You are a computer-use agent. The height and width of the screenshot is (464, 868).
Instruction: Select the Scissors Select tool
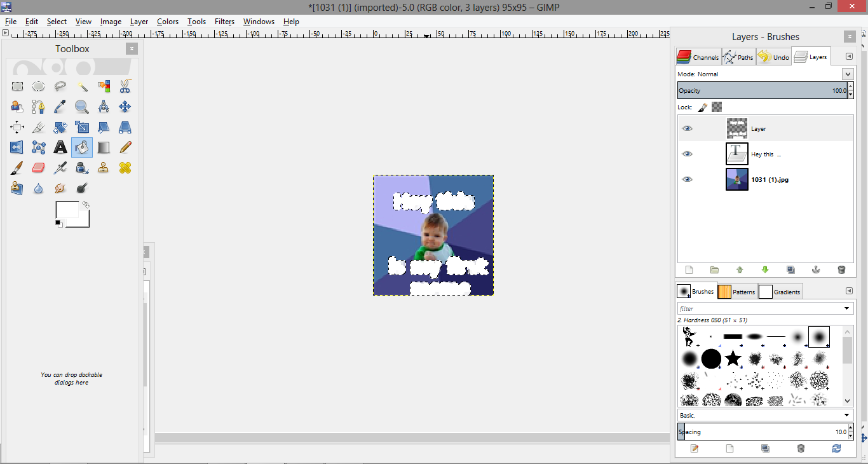[125, 86]
